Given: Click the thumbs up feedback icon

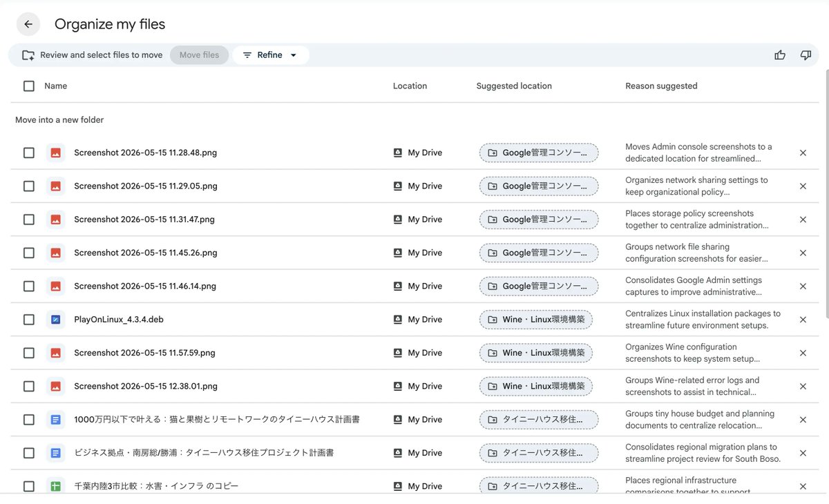Looking at the screenshot, I should (780, 55).
